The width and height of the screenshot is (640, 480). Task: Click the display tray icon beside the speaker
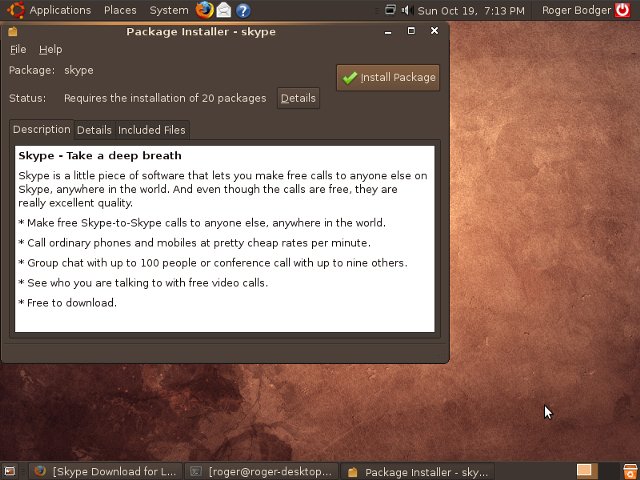click(x=390, y=9)
